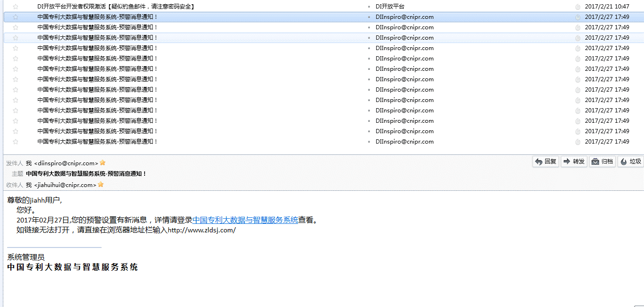The height and width of the screenshot is (307, 644).
Task: Click the sender address diinspiro@cnipr.com in the header
Action: coord(66,163)
